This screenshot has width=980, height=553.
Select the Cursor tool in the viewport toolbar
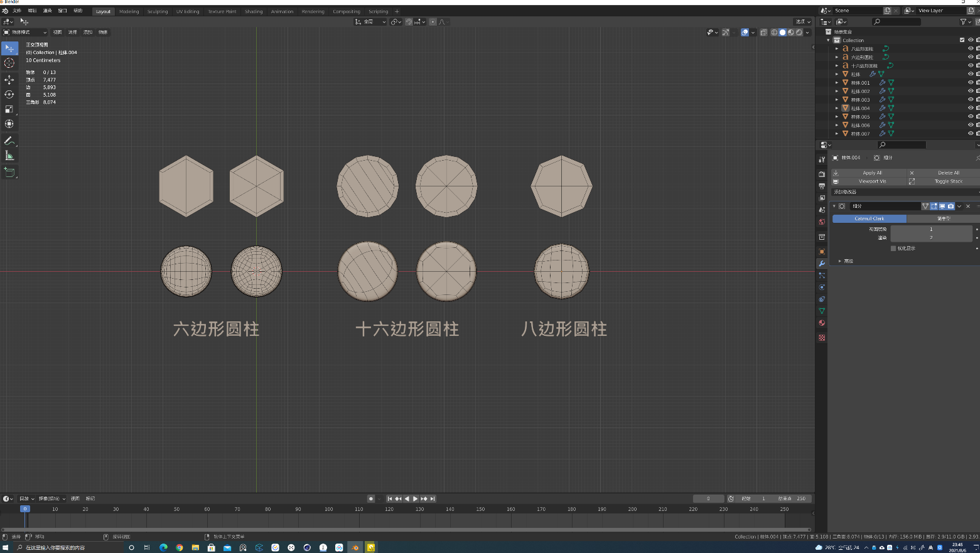point(9,63)
